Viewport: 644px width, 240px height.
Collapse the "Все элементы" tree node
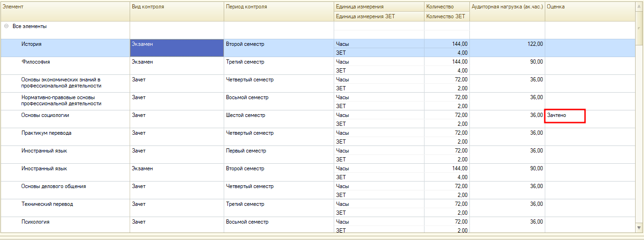pyautogui.click(x=6, y=27)
